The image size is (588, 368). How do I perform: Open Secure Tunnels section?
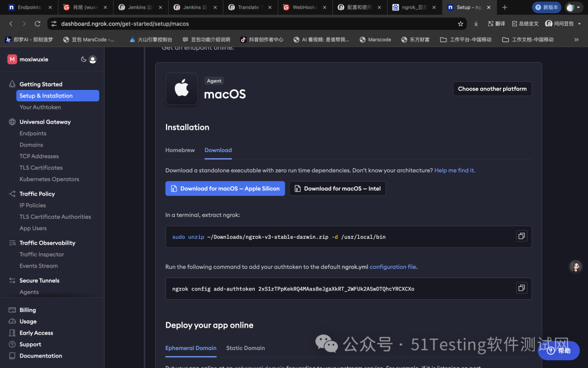39,281
